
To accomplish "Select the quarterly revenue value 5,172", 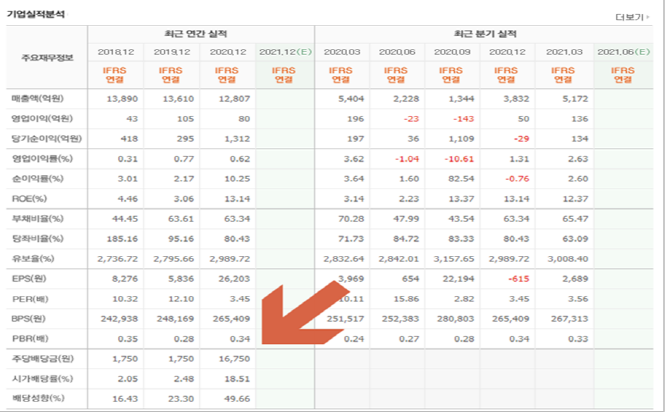I will click(x=575, y=99).
